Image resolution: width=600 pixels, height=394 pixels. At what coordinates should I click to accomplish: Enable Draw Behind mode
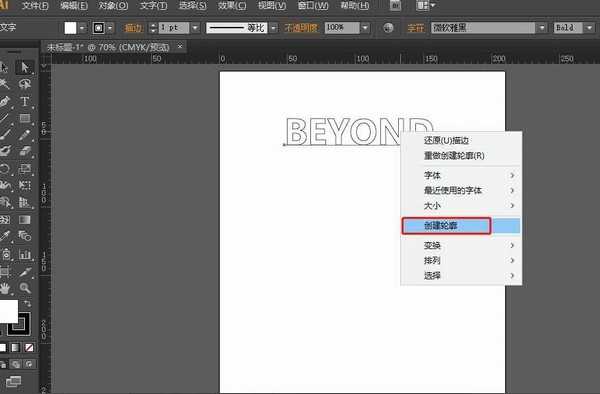pyautogui.click(x=15, y=364)
